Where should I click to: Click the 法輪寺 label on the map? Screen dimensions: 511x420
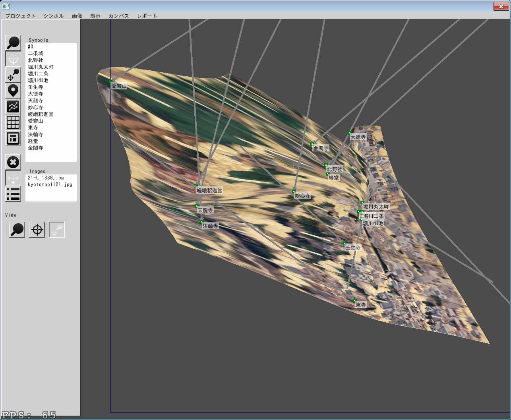point(211,226)
